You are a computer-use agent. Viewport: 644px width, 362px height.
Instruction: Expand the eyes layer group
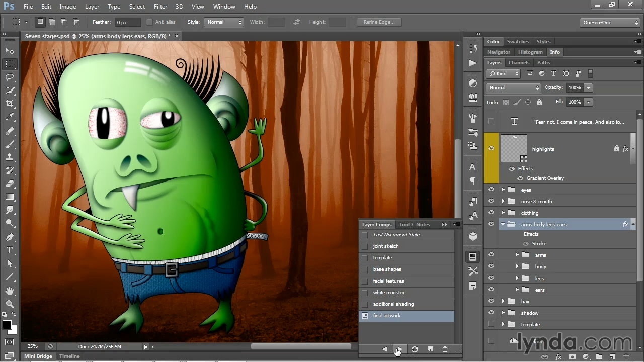point(503,190)
